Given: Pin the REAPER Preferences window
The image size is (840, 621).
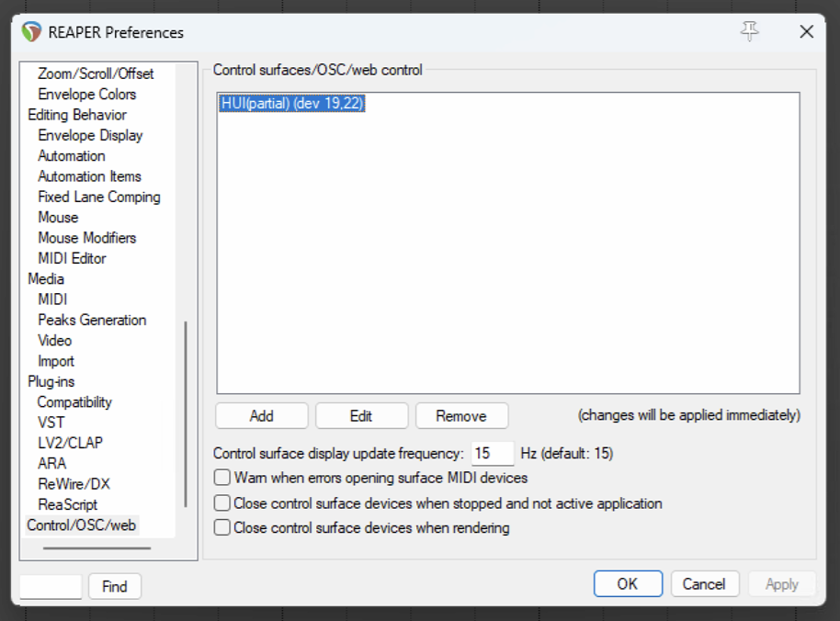Looking at the screenshot, I should [749, 31].
